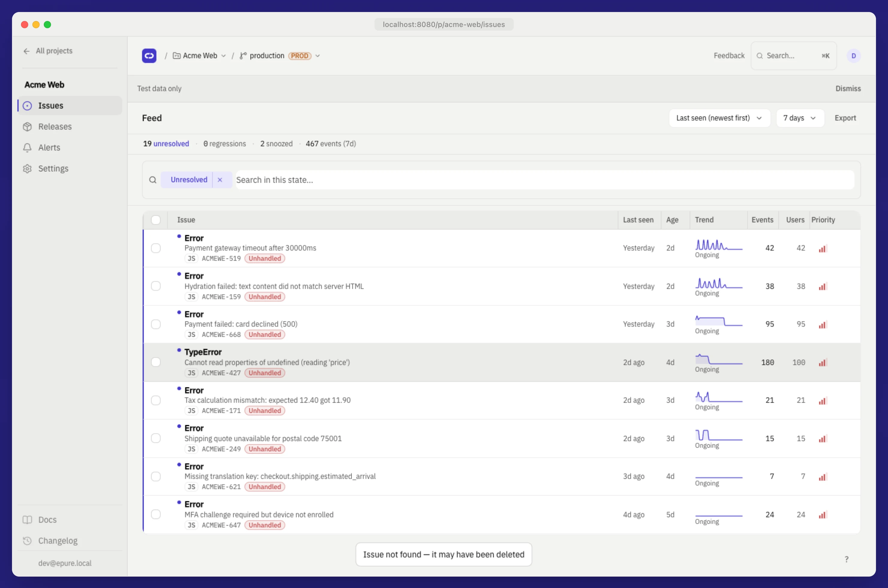
Task: Select checkbox for Hydration failed issue
Action: click(156, 286)
